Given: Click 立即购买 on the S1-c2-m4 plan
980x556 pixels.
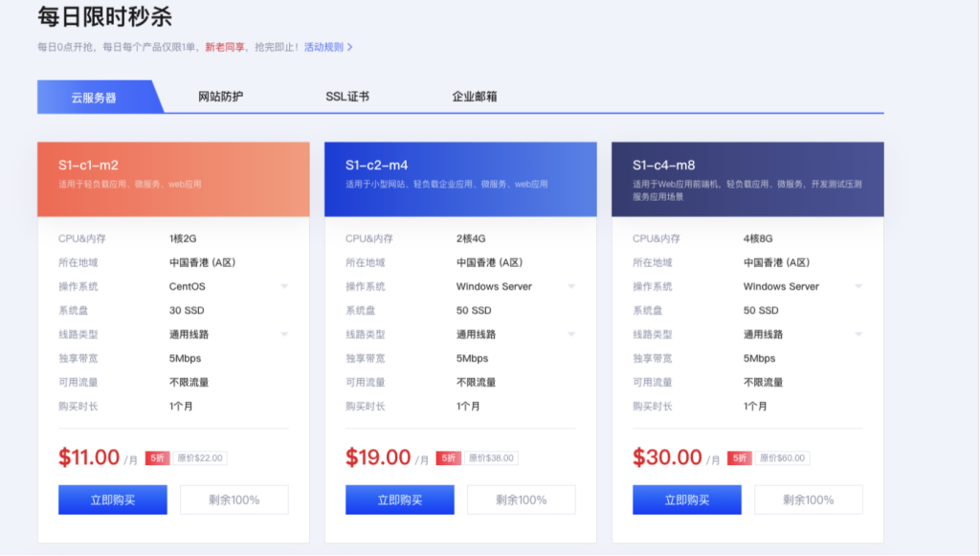Looking at the screenshot, I should [x=399, y=499].
